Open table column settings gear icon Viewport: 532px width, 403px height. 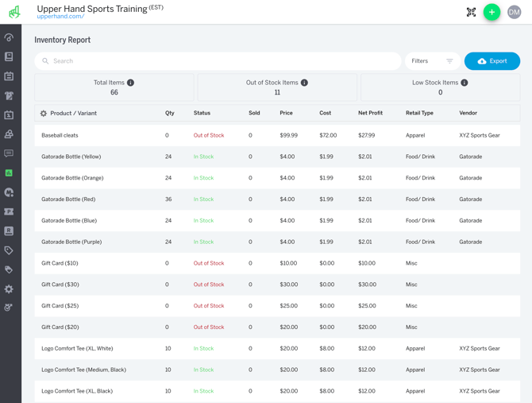pyautogui.click(x=44, y=114)
